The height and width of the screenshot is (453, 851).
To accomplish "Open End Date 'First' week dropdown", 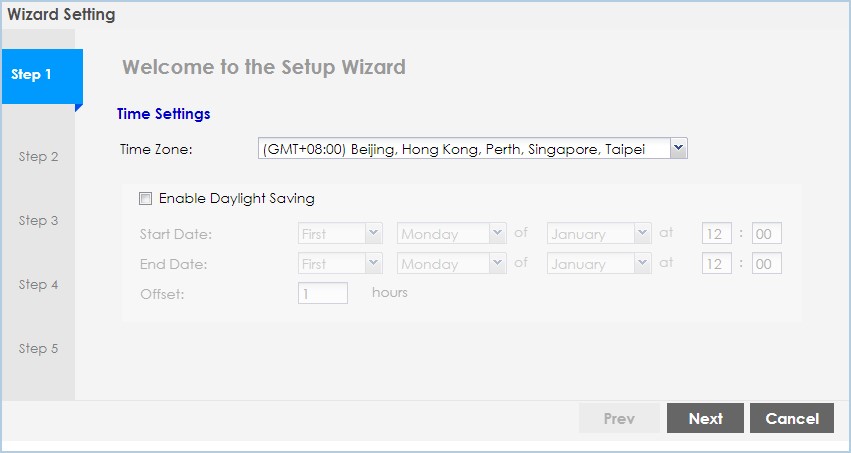I will click(x=340, y=264).
